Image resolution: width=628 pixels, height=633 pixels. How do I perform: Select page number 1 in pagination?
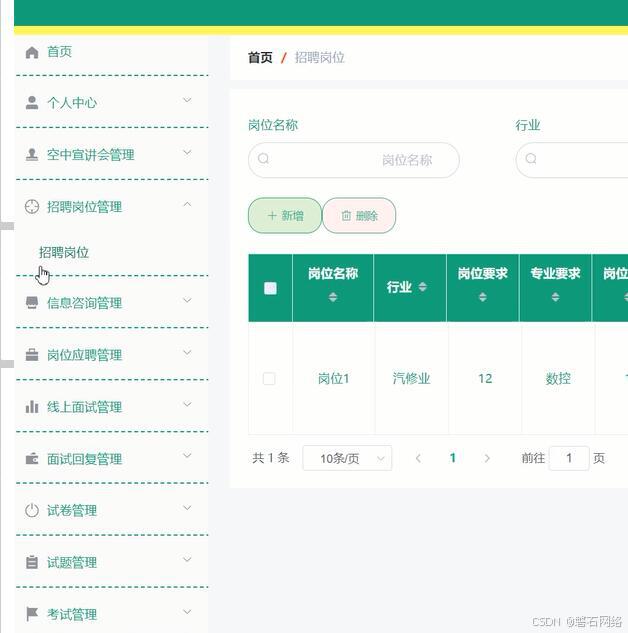(452, 458)
